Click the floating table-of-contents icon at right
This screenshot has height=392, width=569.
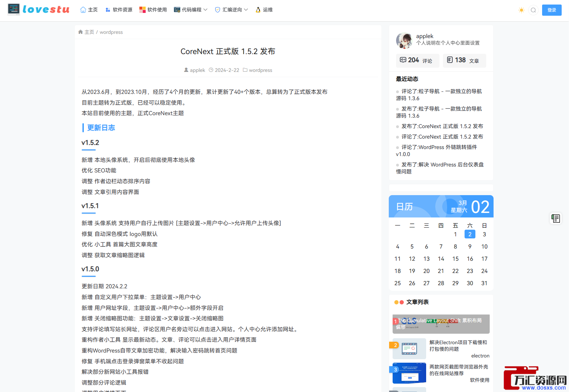click(556, 219)
